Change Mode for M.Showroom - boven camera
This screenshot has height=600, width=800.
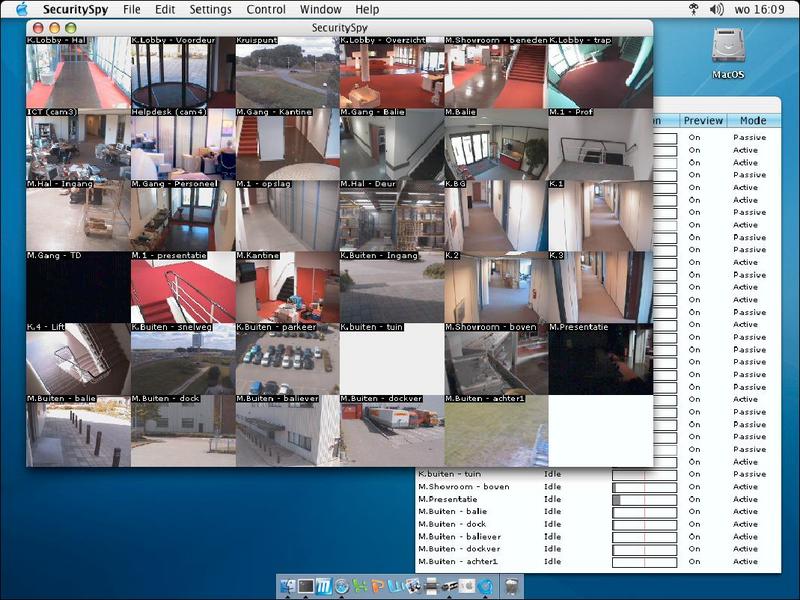tap(745, 487)
